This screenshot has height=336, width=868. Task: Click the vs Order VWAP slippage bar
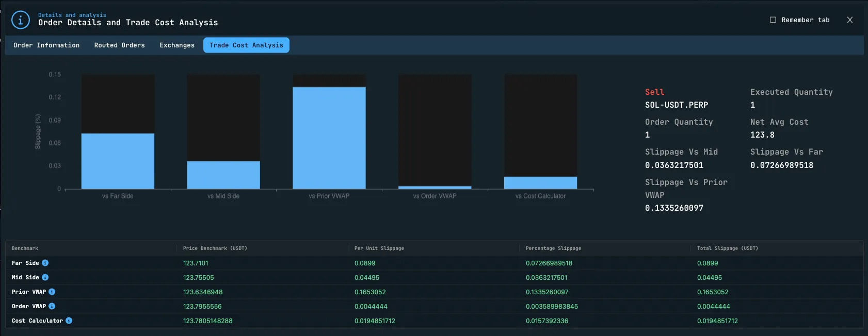(435, 187)
